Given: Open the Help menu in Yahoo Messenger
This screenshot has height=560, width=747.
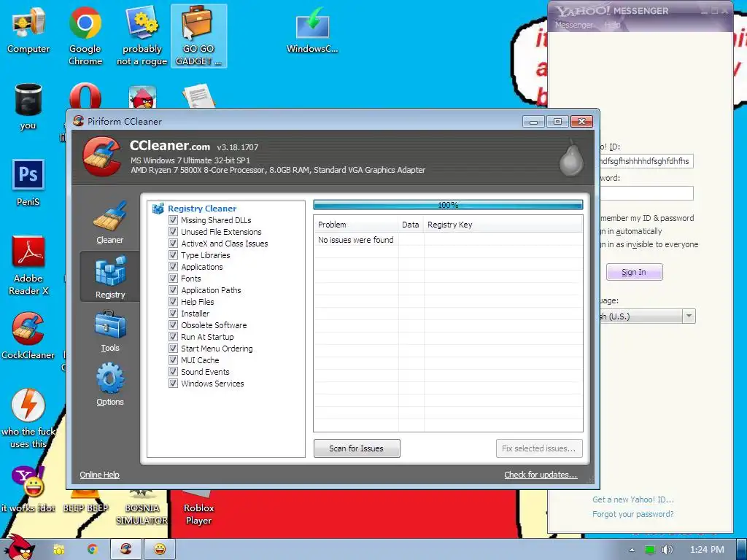Looking at the screenshot, I should [x=612, y=25].
